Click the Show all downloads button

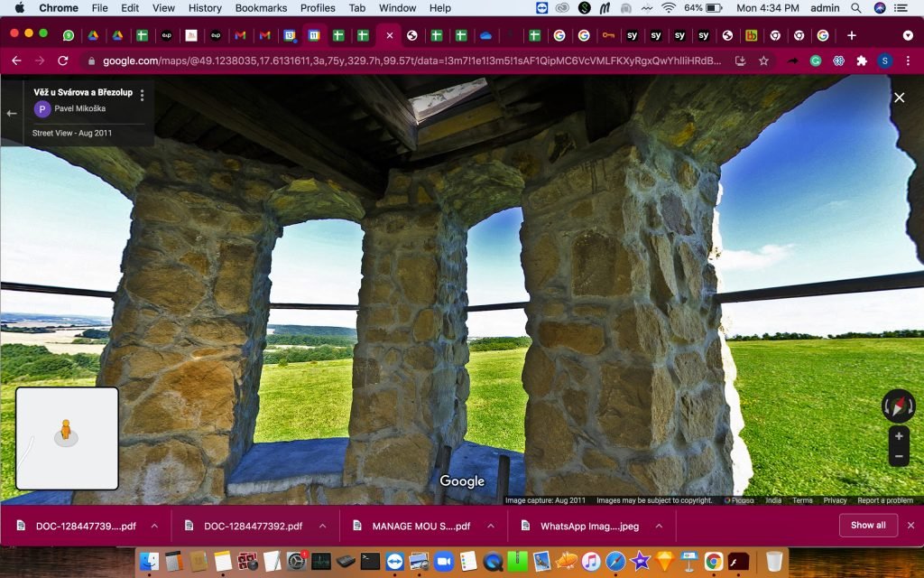tap(868, 525)
